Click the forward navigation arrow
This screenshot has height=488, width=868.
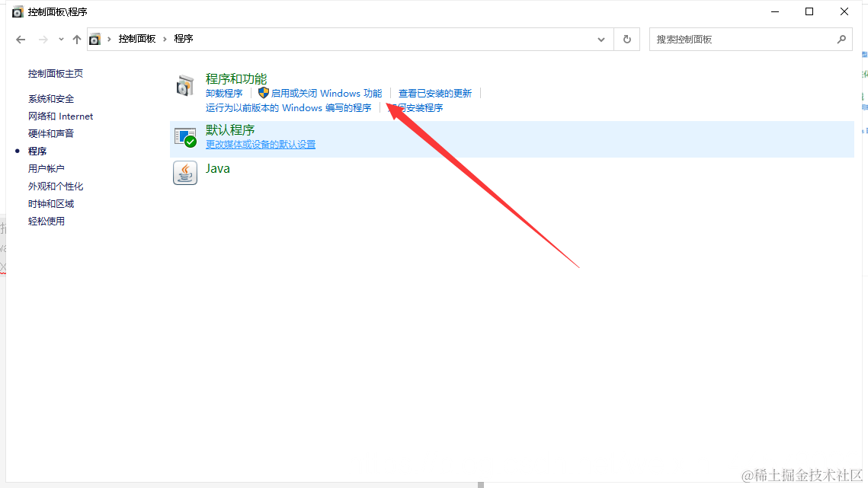[43, 40]
